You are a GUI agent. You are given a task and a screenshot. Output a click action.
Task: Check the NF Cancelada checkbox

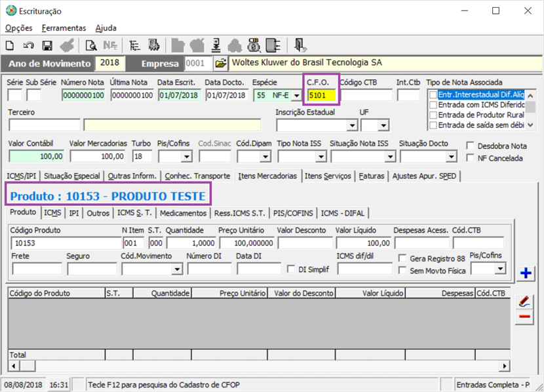(470, 158)
